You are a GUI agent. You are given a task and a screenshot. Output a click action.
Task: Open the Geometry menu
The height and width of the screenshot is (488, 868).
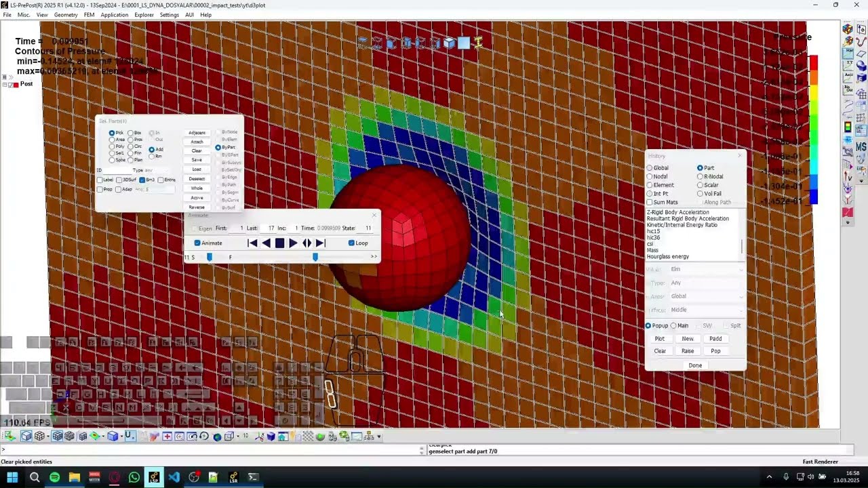pos(66,15)
